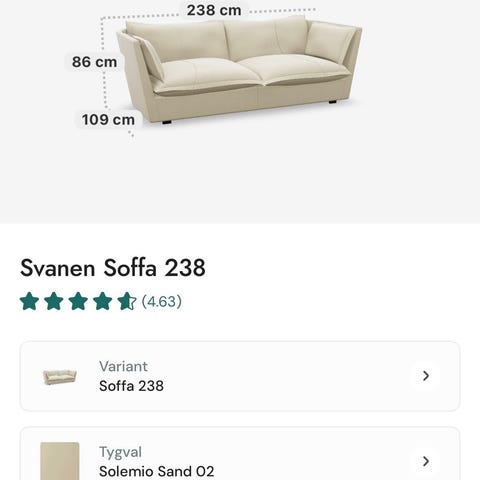The width and height of the screenshot is (480, 480).
Task: Expand the Variant Soffa 238 selector
Action: coord(240,376)
